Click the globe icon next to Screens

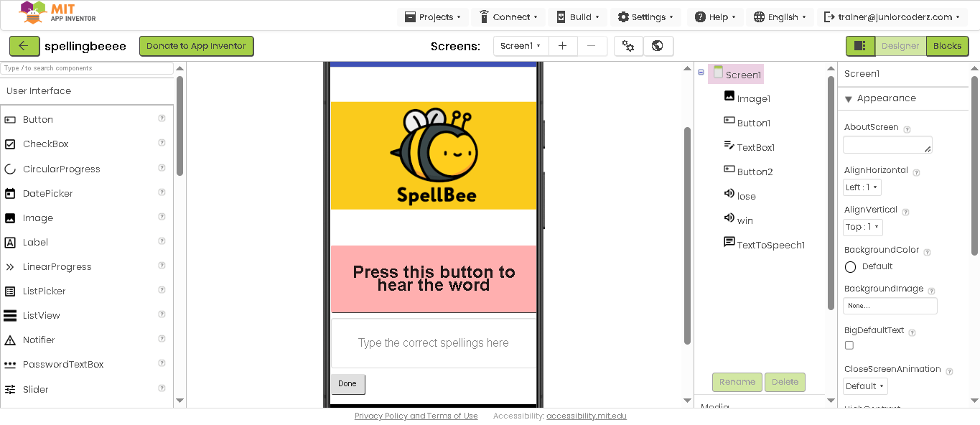coord(658,46)
